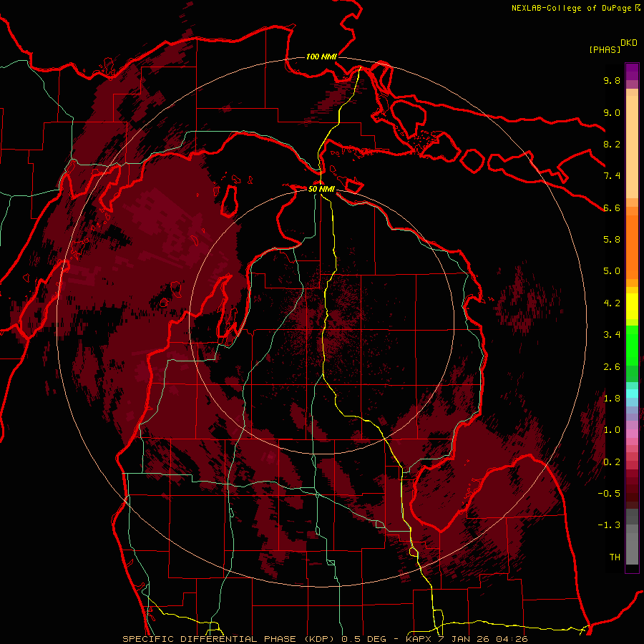This screenshot has height=644, width=644.
Task: Pick the cyan color bar segment beside 1.8
Action: [x=632, y=394]
